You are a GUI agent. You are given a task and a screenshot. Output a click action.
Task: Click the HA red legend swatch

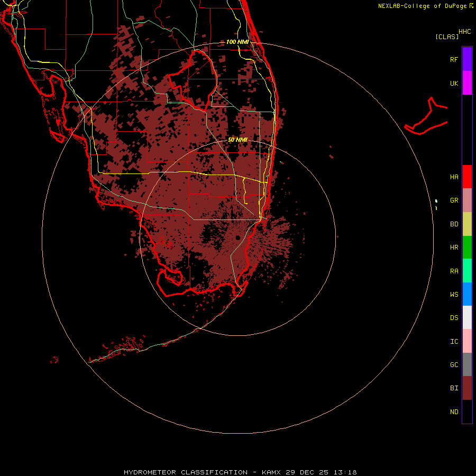467,177
